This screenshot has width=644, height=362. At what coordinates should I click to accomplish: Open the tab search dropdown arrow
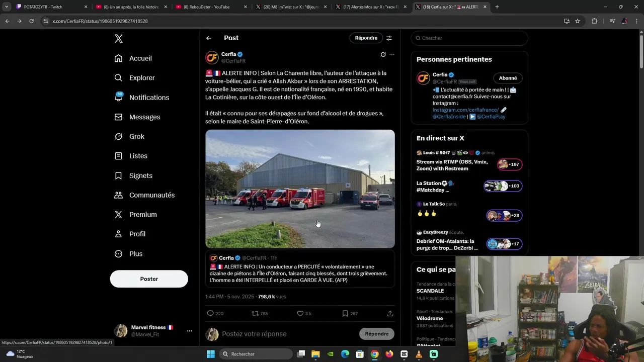tap(6, 7)
